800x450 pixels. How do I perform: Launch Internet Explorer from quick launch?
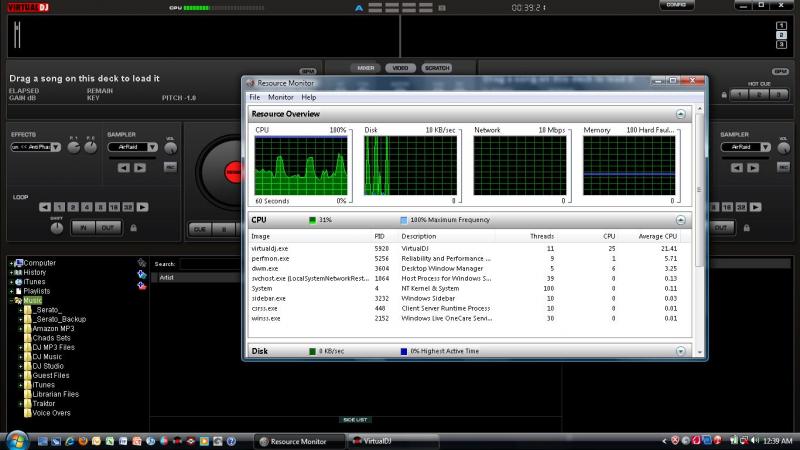[69, 441]
